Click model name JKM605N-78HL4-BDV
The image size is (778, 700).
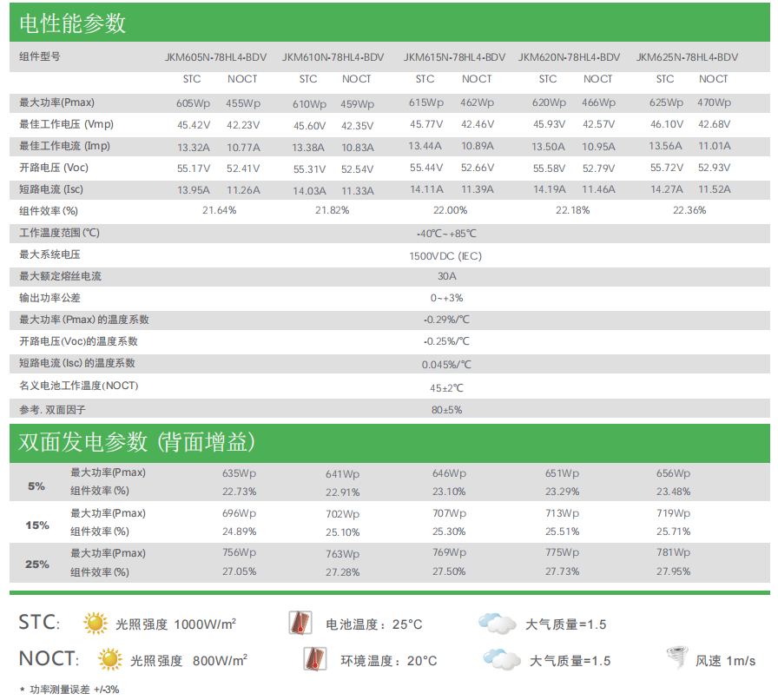(216, 57)
